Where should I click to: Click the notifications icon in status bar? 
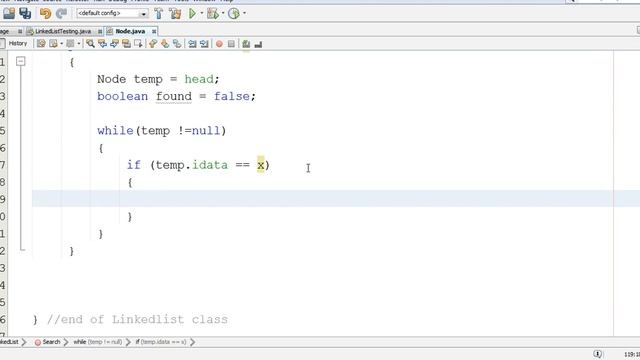click(x=598, y=354)
